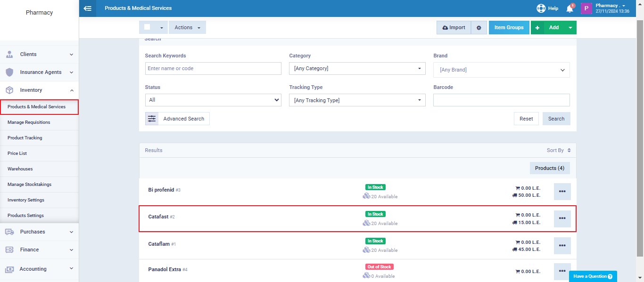Image resolution: width=644 pixels, height=282 pixels.
Task: Click the Advanced Search button
Action: pos(177,119)
